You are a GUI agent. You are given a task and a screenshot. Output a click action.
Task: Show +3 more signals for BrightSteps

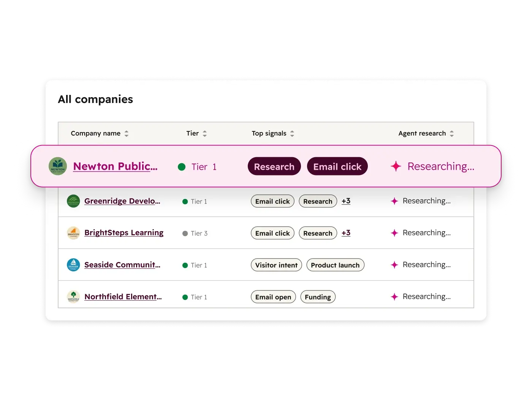[346, 233]
